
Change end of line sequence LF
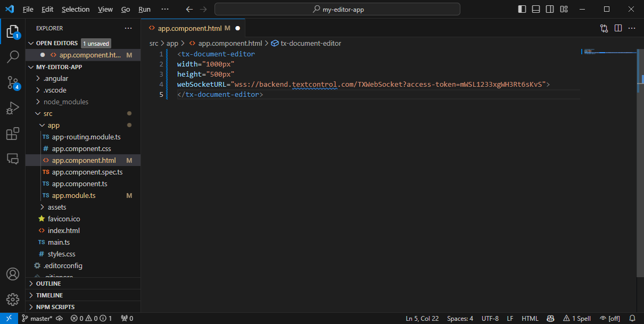pos(510,318)
